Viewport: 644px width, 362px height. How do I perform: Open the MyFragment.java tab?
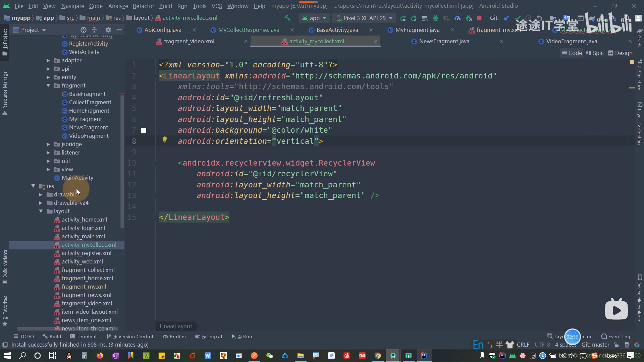click(417, 30)
